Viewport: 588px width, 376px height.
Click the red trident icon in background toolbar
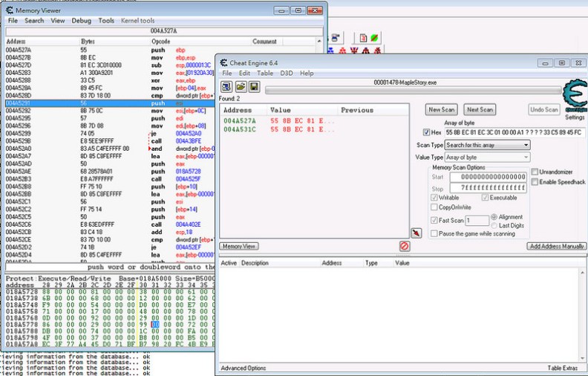(354, 51)
